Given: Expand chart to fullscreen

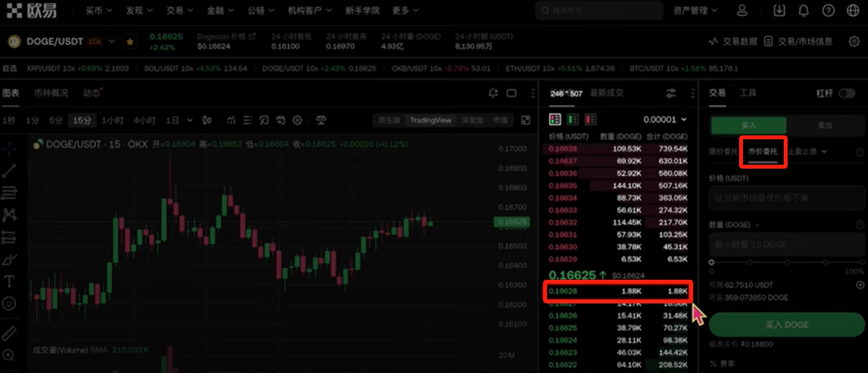Looking at the screenshot, I should pos(525,120).
